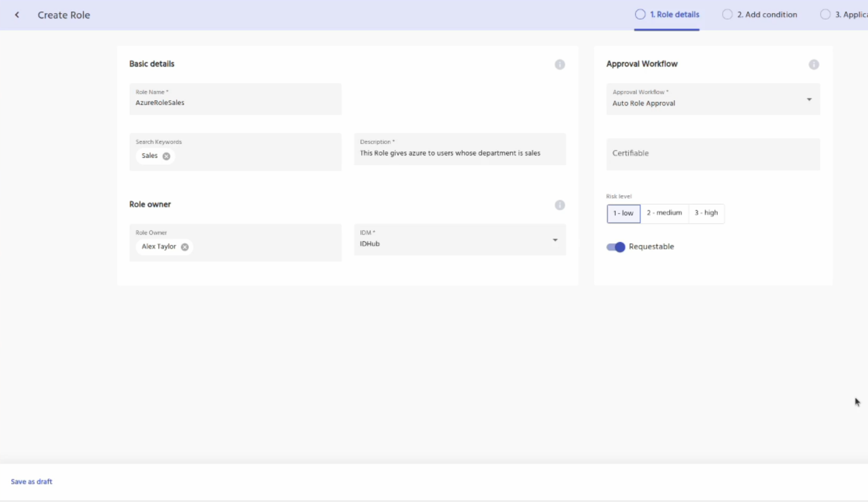Viewport: 868px width, 502px height.
Task: Click the back arrow beside Create Role
Action: pos(17,15)
